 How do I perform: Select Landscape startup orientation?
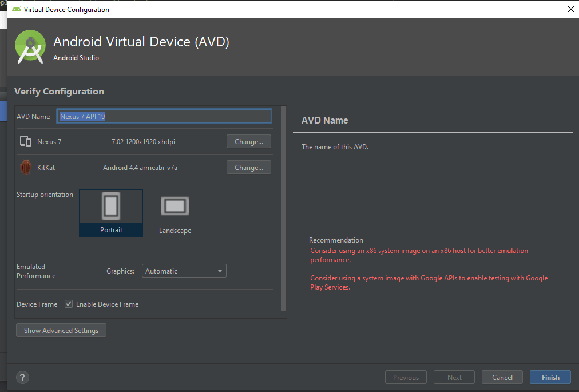coord(175,214)
